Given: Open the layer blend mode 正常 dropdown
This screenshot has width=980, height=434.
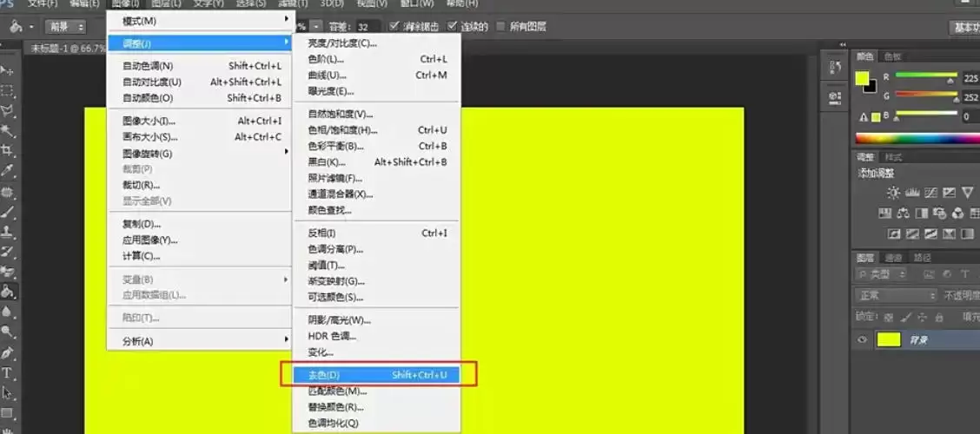Looking at the screenshot, I should [897, 295].
